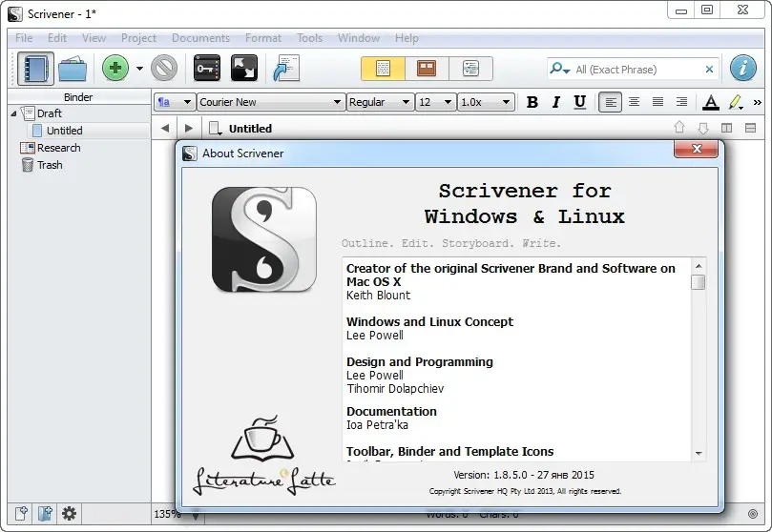Screen dimensions: 772x532
Task: Go to next document down arrow
Action: pyautogui.click(x=703, y=129)
